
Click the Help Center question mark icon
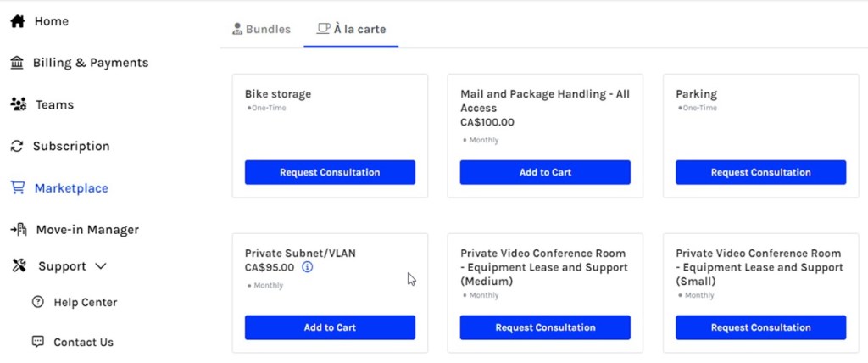tap(37, 302)
